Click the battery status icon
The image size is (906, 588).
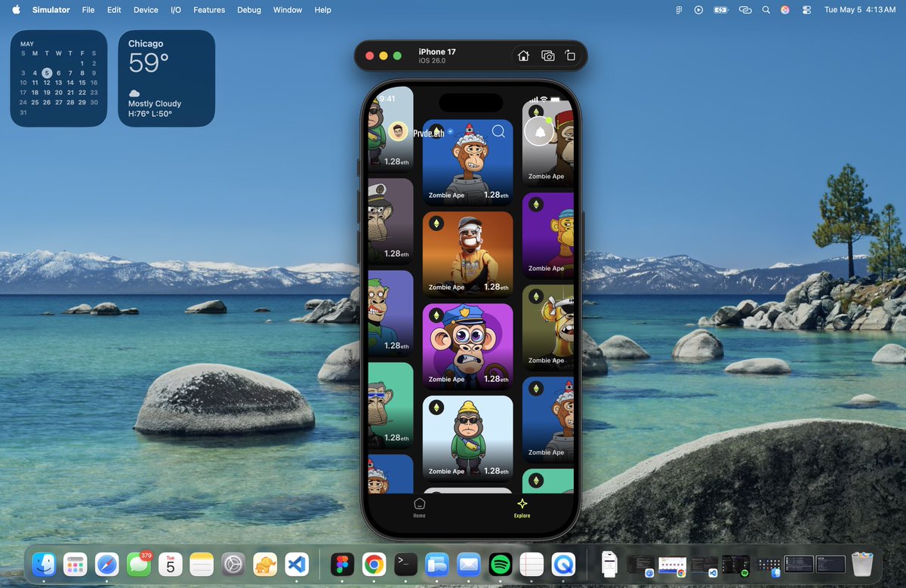(721, 10)
